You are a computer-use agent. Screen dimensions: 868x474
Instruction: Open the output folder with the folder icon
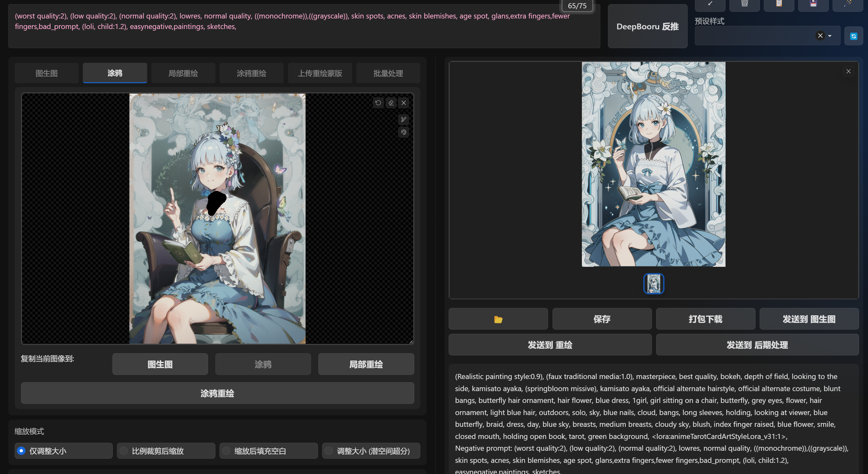click(498, 319)
